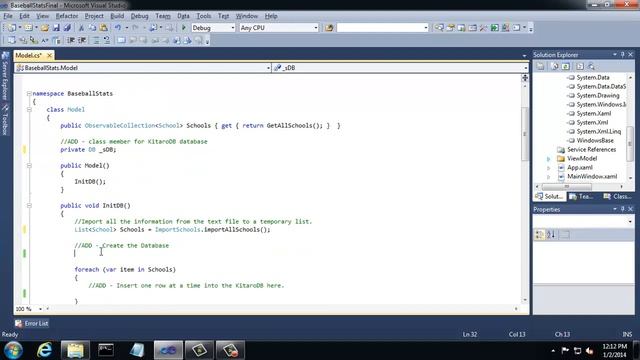640x360 pixels.
Task: Click the New Project toolbar icon
Action: click(11, 28)
